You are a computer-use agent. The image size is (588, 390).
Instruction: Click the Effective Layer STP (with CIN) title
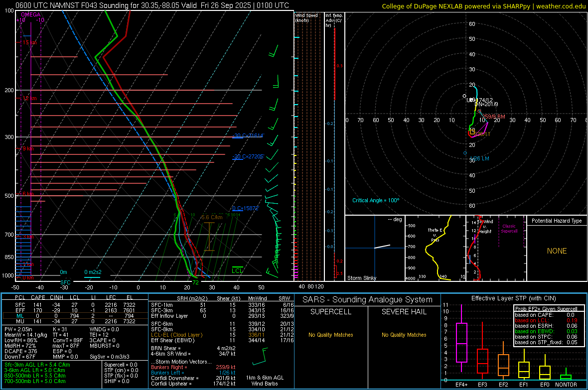513,298
